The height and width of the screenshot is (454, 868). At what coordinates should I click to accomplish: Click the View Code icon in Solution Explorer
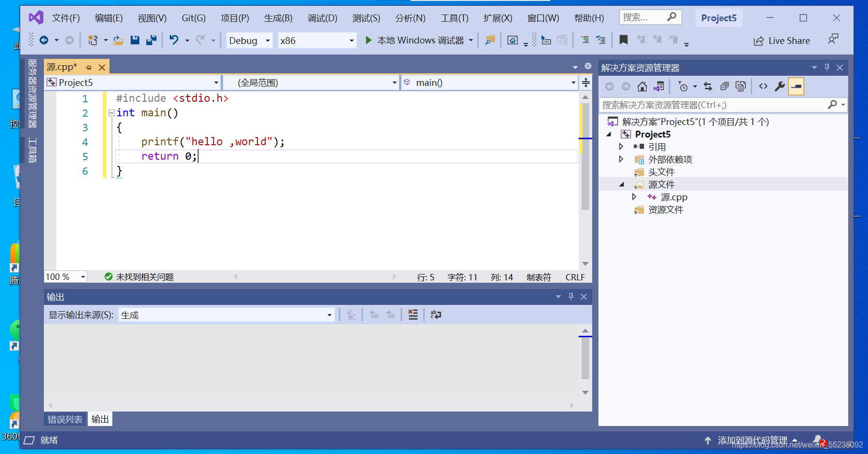763,86
